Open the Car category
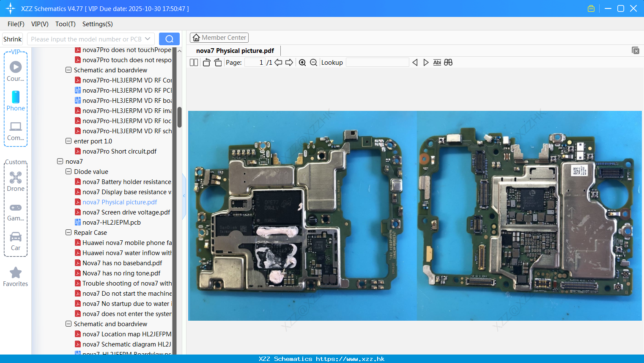 [16, 241]
